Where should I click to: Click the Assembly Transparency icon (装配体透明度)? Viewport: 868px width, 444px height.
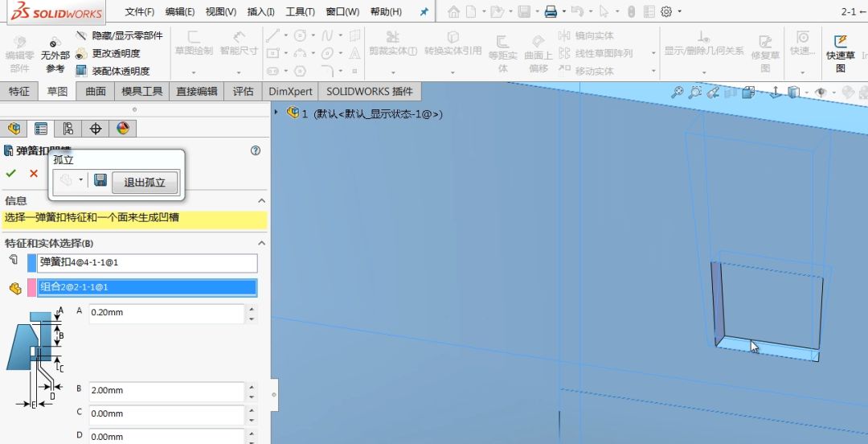(81, 71)
